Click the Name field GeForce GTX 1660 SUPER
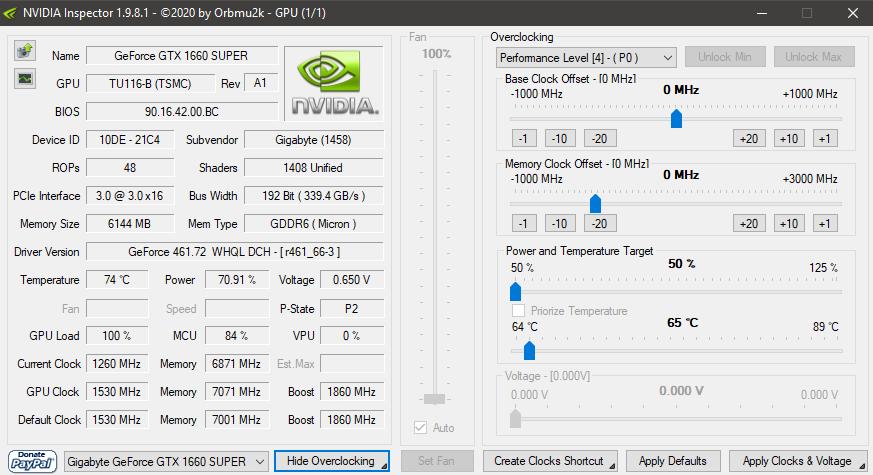Image resolution: width=873 pixels, height=475 pixels. tap(182, 56)
